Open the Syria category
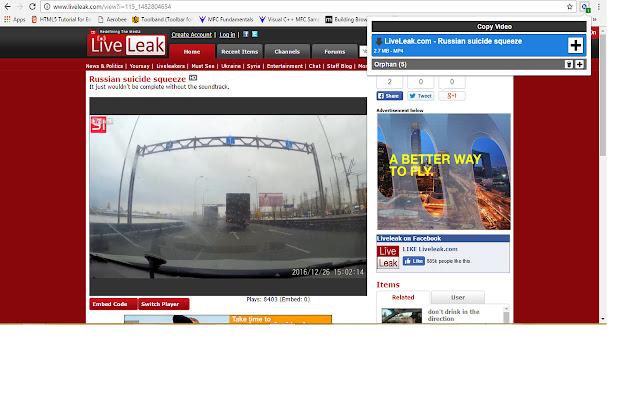The height and width of the screenshot is (400, 640). tap(253, 66)
